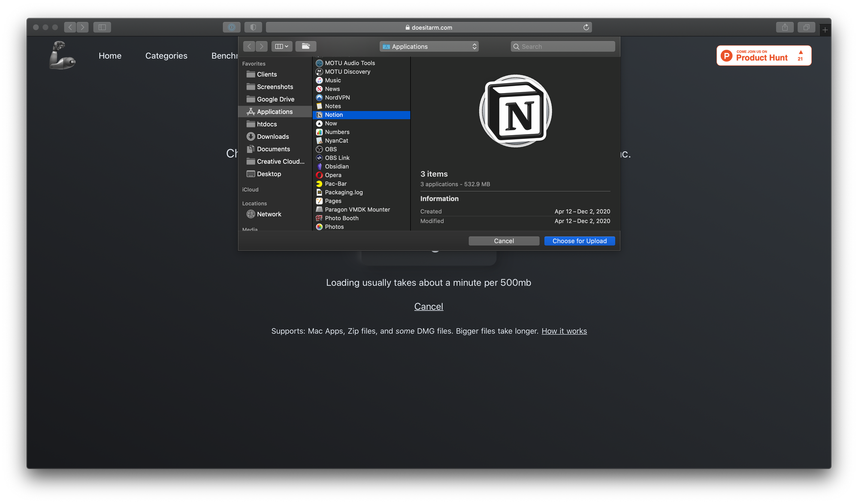Select the NyanCat app
The height and width of the screenshot is (504, 858).
pyautogui.click(x=337, y=140)
